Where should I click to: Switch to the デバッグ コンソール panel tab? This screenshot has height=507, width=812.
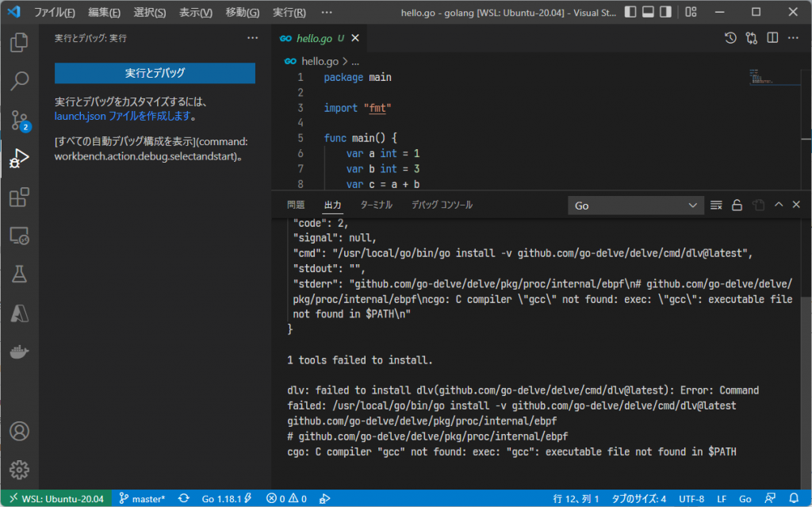[x=442, y=205]
